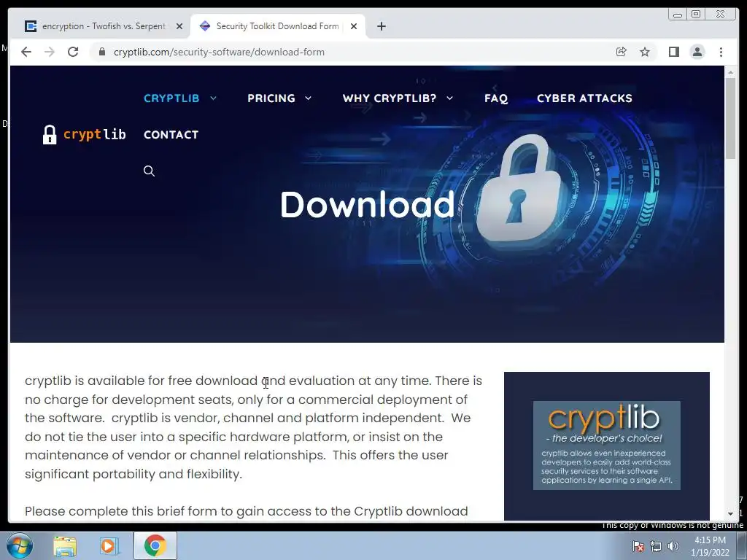This screenshot has height=560, width=747.
Task: Open the CRYPTLIB navigation menu
Action: click(171, 98)
